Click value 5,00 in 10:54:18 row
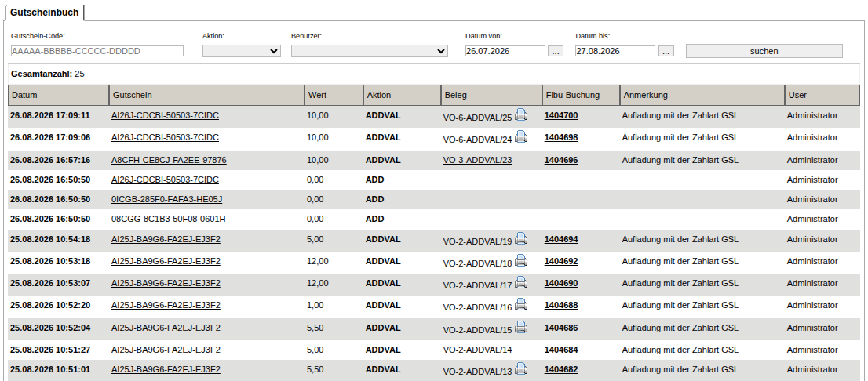Viewport: 868px width, 381px height. [x=315, y=239]
